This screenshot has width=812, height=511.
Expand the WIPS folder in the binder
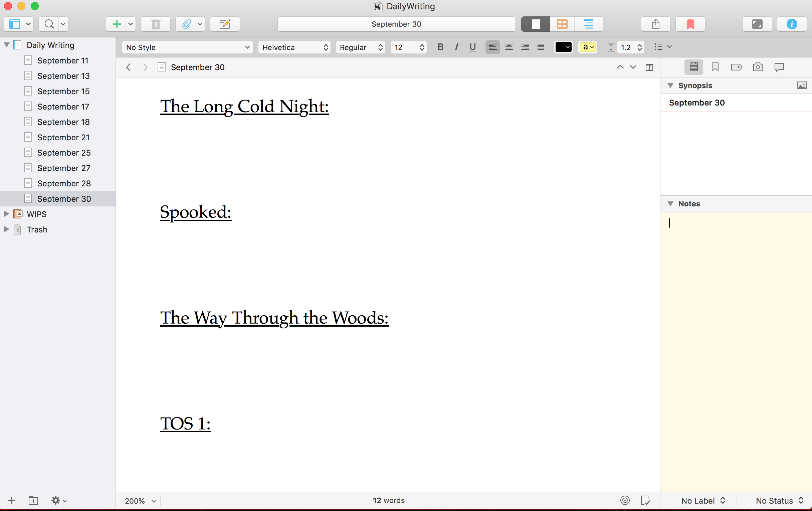pyautogui.click(x=6, y=214)
